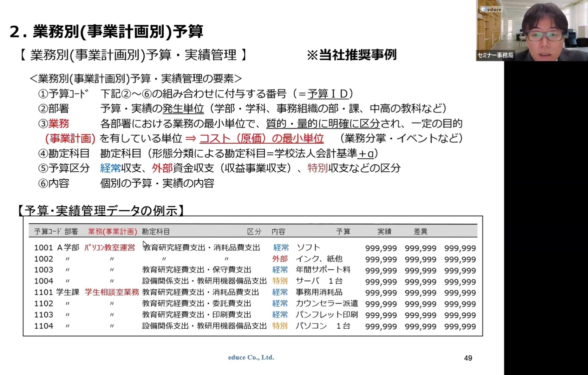Screen dimensions: 588x375
Task: Click the red 業務(事業計画) column header
Action: (112, 231)
